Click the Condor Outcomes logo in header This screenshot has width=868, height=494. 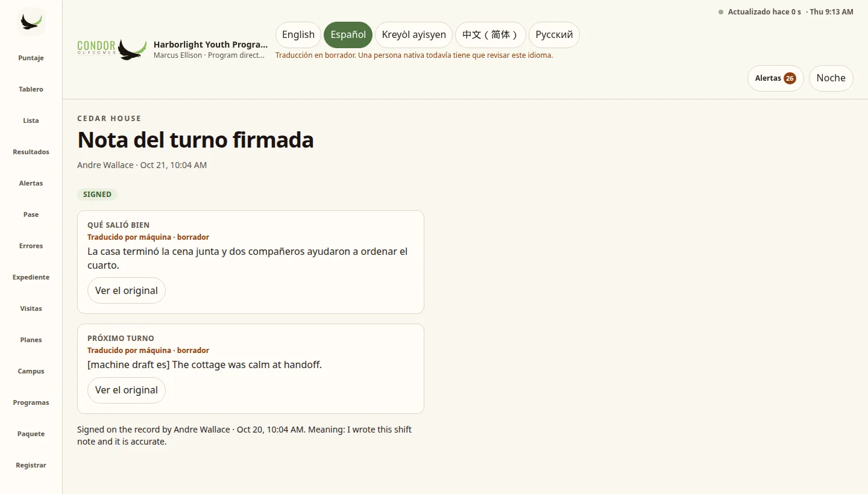coord(112,49)
